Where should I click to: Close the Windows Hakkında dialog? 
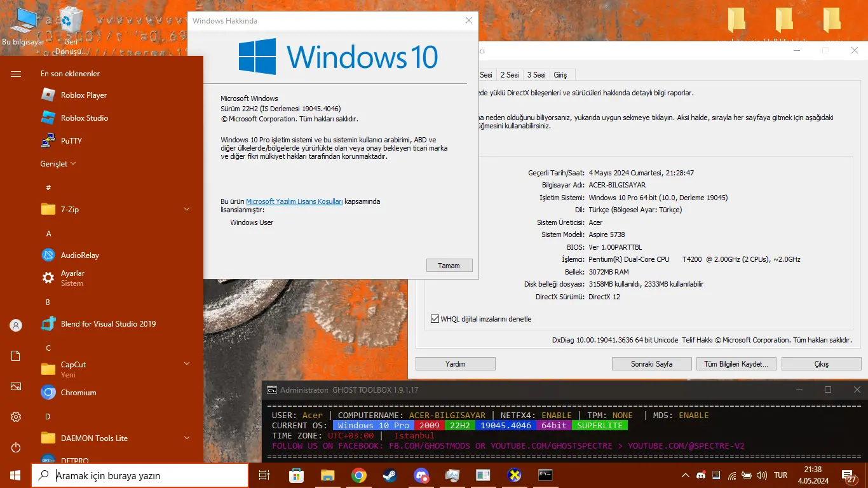(x=469, y=20)
